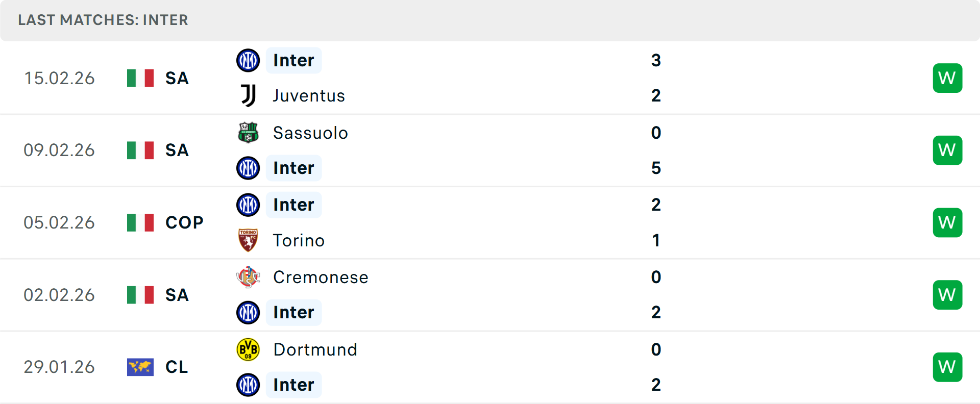The image size is (980, 404).
Task: Click the Torino club crest icon
Action: [x=249, y=240]
